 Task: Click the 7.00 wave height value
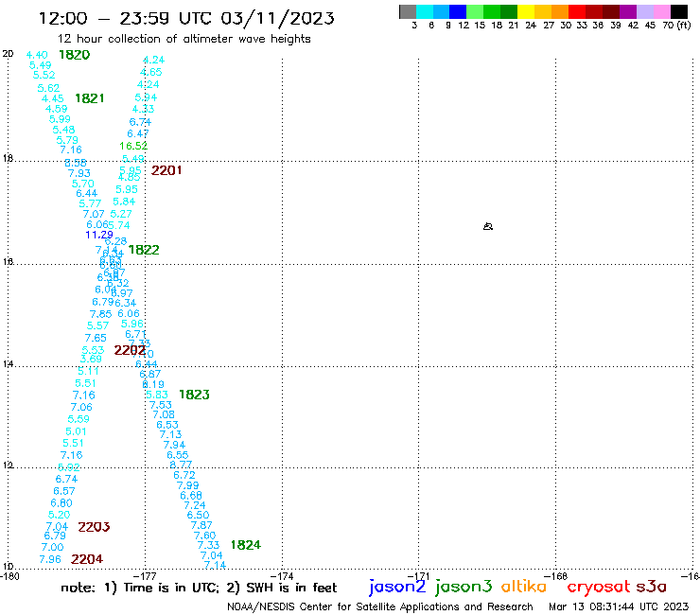click(52, 547)
